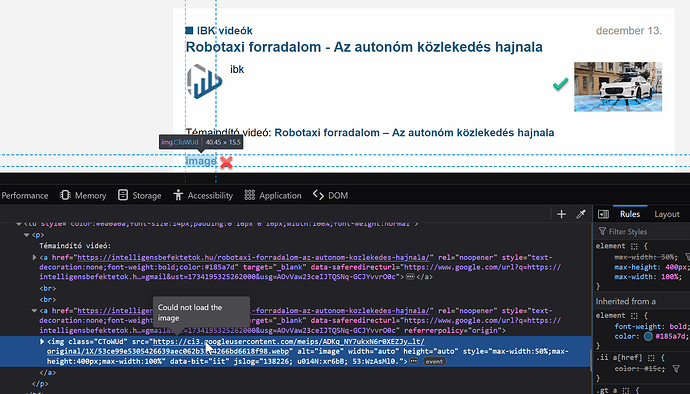The height and width of the screenshot is (394, 690).
Task: Click the Accessibility person icon
Action: tap(178, 195)
